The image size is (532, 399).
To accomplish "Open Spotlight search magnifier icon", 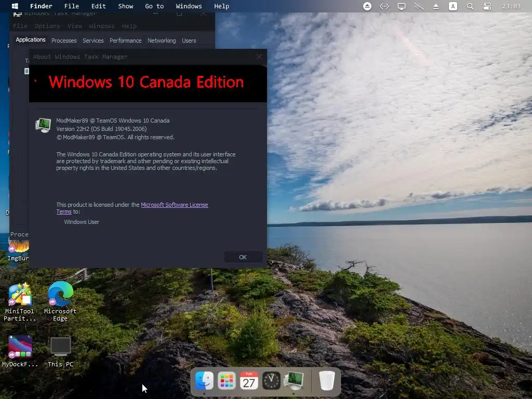I will pyautogui.click(x=470, y=6).
